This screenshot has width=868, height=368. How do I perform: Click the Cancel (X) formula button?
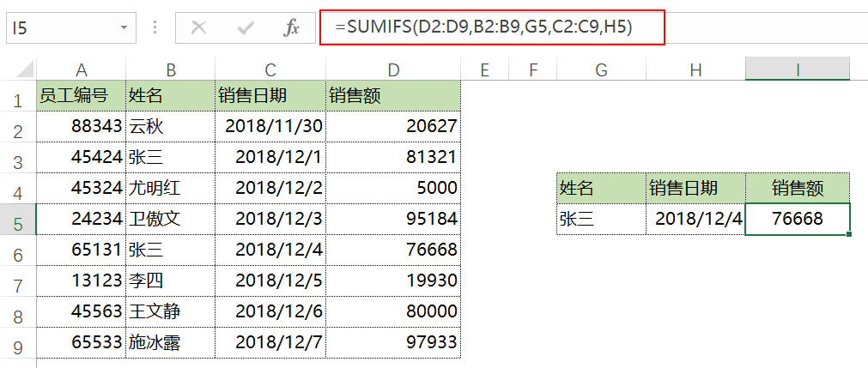tap(198, 27)
